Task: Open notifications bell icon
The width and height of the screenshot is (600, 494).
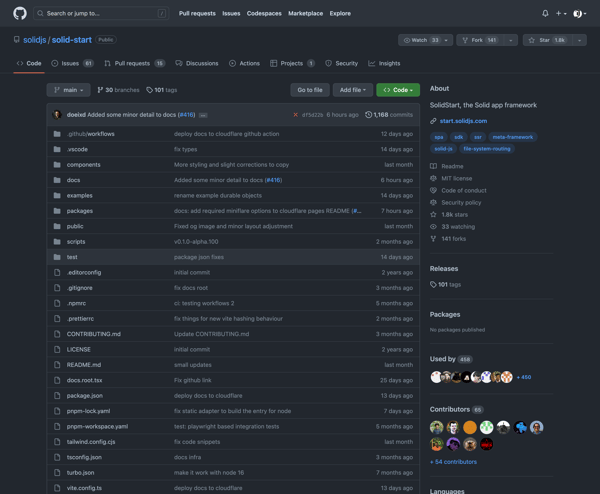Action: point(545,13)
